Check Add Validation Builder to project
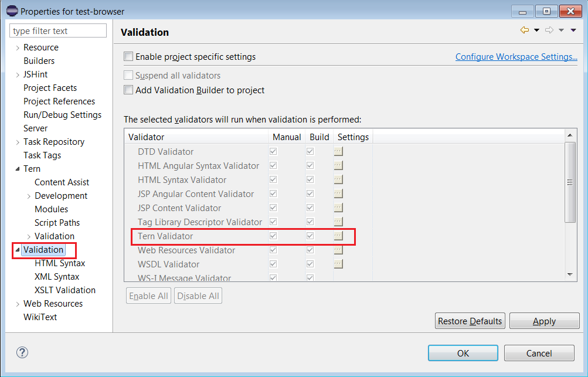 (128, 90)
